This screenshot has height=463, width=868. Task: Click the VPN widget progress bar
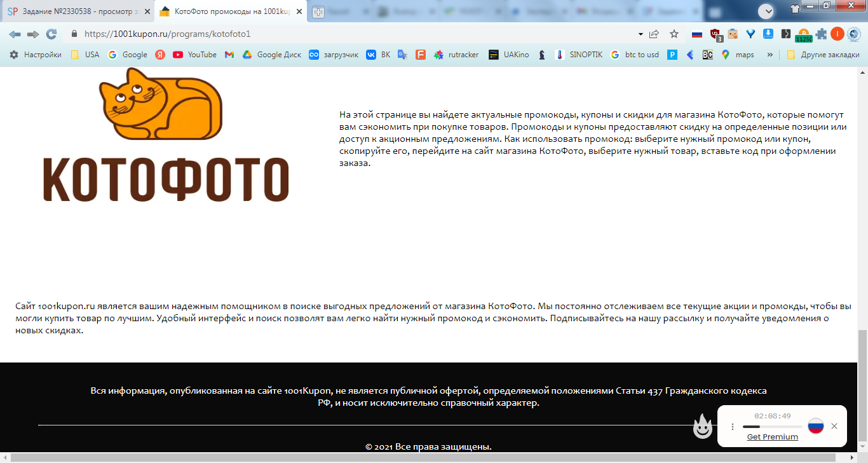772,427
